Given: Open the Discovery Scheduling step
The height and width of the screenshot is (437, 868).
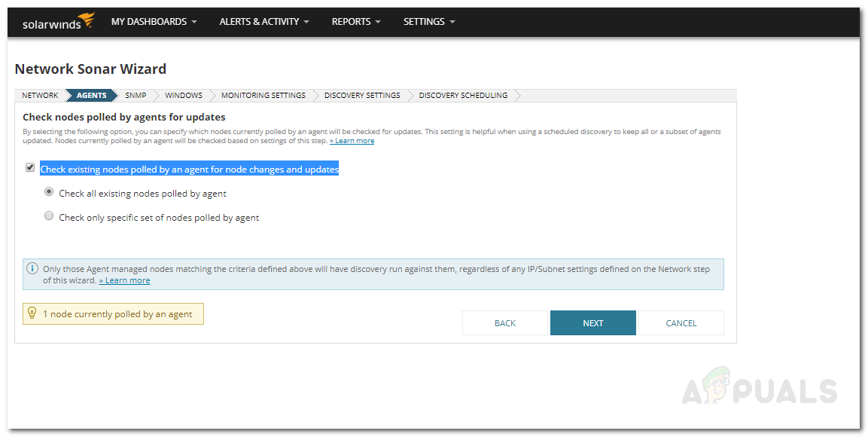Looking at the screenshot, I should 463,96.
